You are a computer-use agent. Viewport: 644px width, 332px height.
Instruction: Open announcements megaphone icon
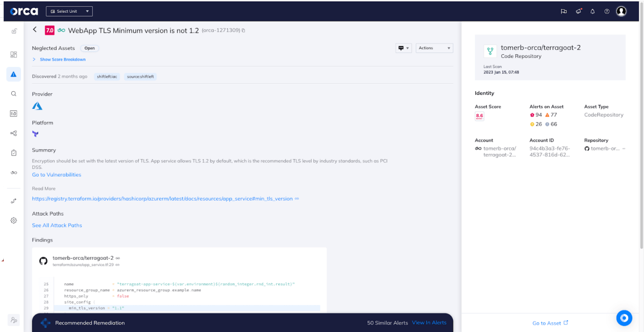(x=578, y=11)
